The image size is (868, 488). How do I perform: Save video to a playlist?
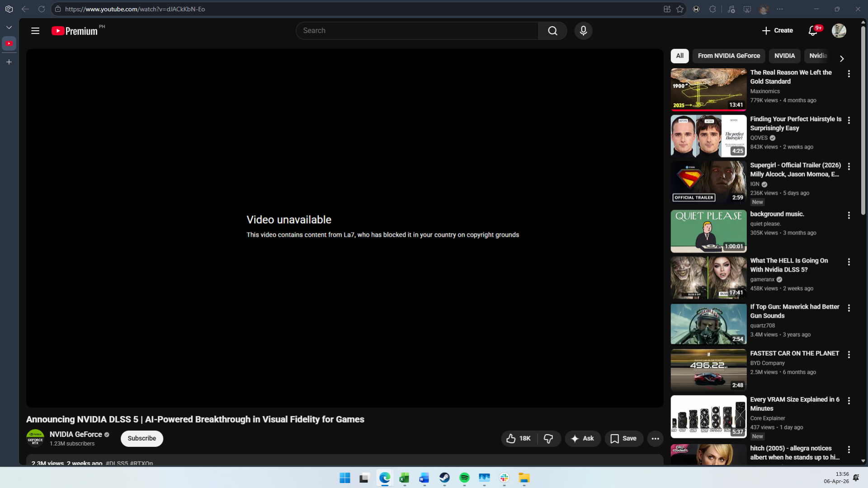click(x=623, y=438)
